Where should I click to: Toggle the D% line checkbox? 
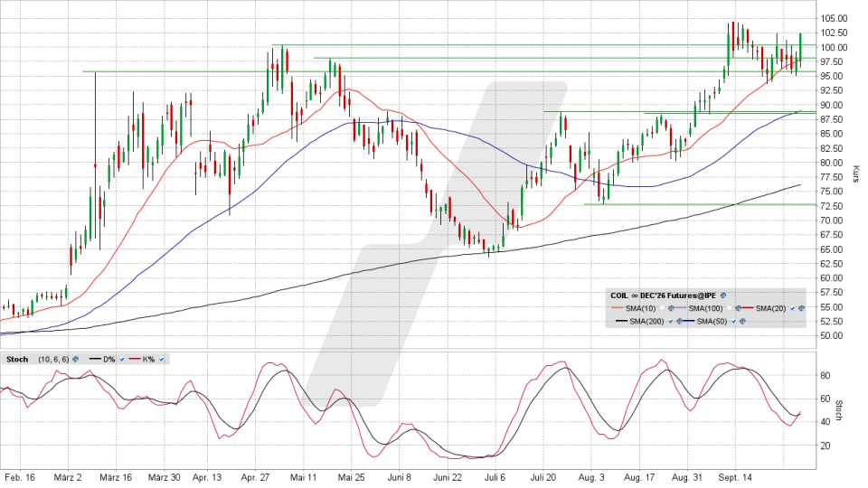click(x=122, y=359)
